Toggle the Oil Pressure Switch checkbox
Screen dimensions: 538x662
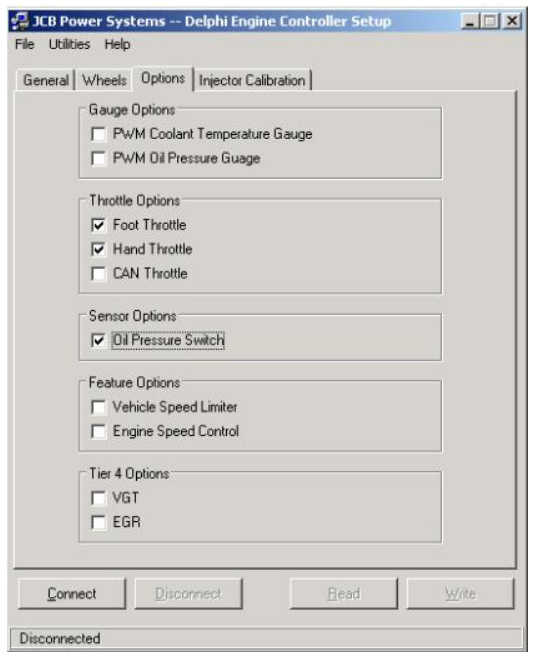point(98,340)
